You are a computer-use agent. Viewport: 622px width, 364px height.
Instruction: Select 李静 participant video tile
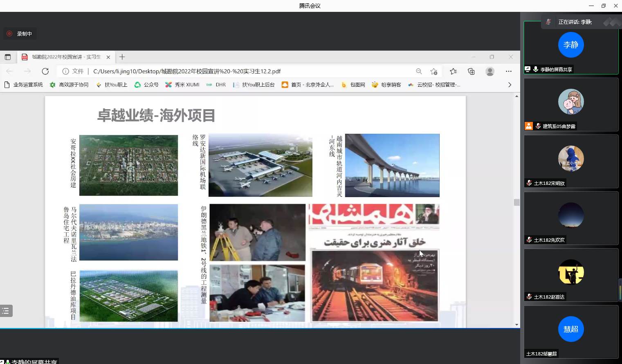(571, 48)
